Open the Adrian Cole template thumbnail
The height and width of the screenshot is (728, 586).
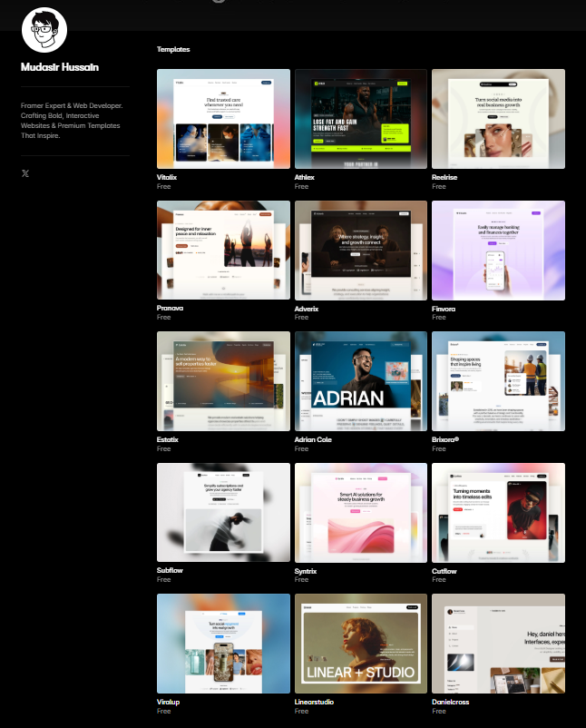360,381
